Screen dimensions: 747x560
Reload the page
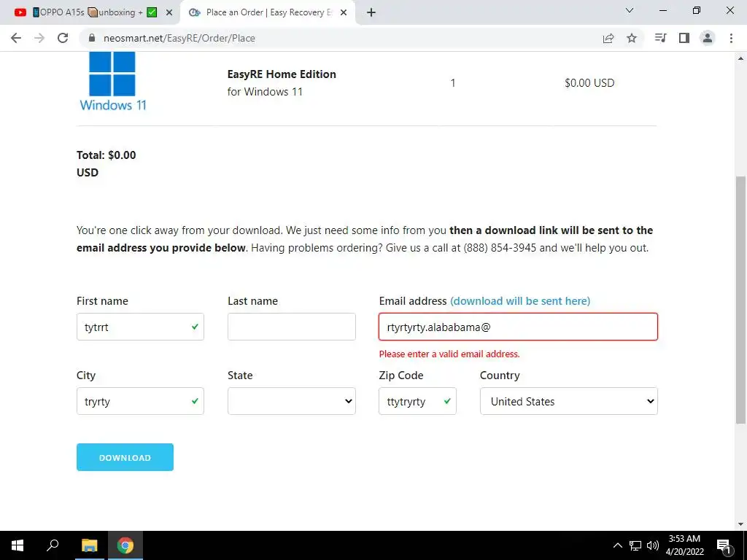[x=63, y=38]
